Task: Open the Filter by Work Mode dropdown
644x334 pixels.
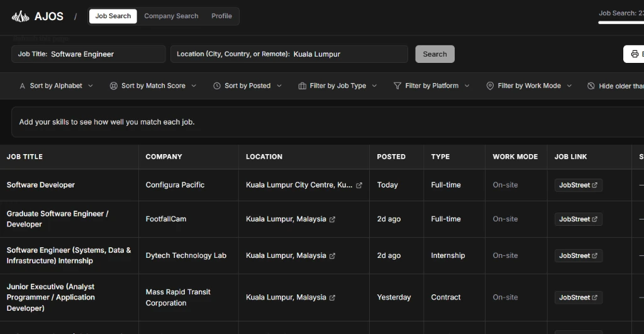Action: pyautogui.click(x=529, y=86)
